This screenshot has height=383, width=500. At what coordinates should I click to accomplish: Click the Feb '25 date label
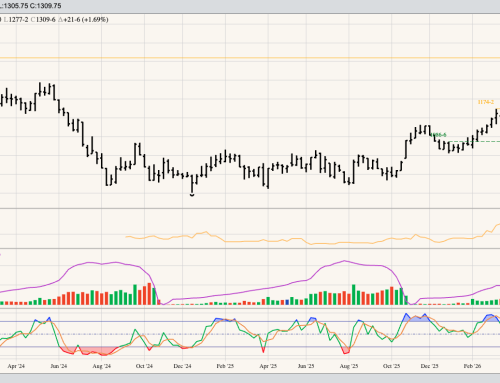click(225, 366)
